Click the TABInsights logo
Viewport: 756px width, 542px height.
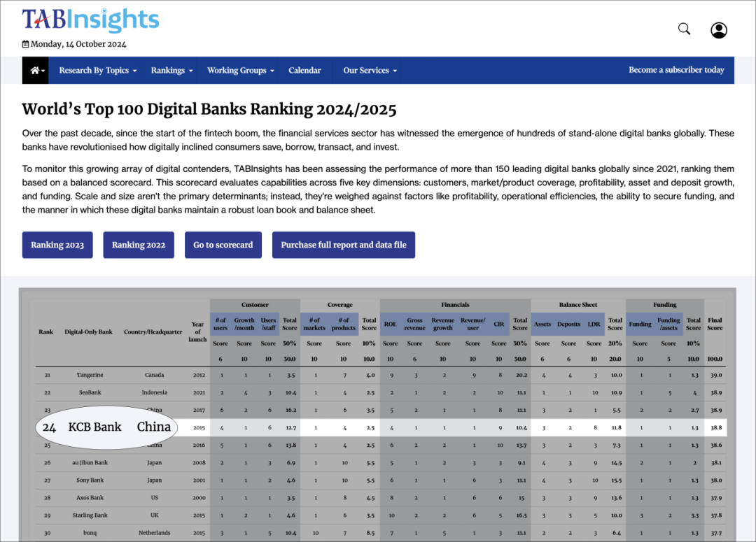(x=90, y=20)
